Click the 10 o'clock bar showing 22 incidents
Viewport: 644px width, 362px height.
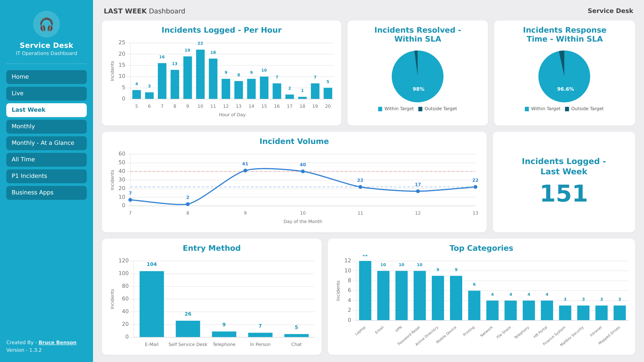(x=200, y=74)
